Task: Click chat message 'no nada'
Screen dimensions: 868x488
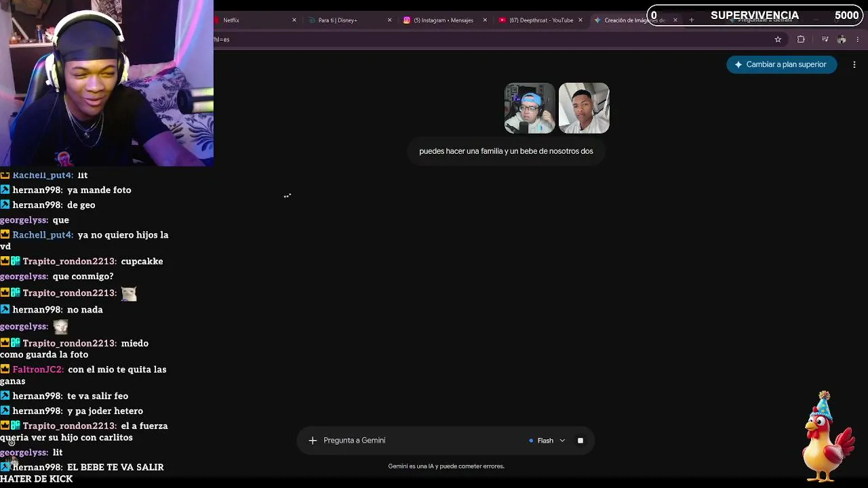Action: [x=85, y=310]
